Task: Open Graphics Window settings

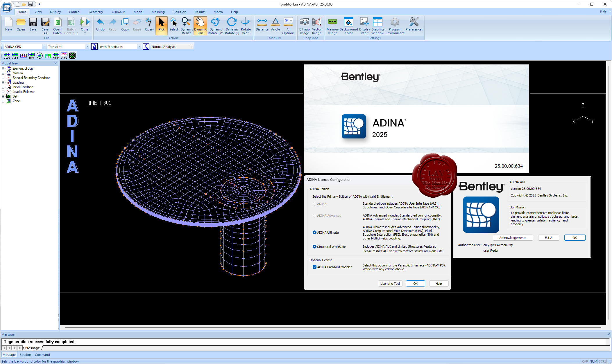Action: point(378,26)
